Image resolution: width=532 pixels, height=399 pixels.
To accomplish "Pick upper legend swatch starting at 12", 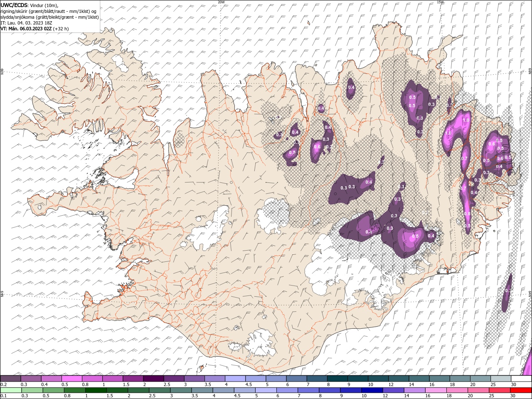I will (399, 379).
